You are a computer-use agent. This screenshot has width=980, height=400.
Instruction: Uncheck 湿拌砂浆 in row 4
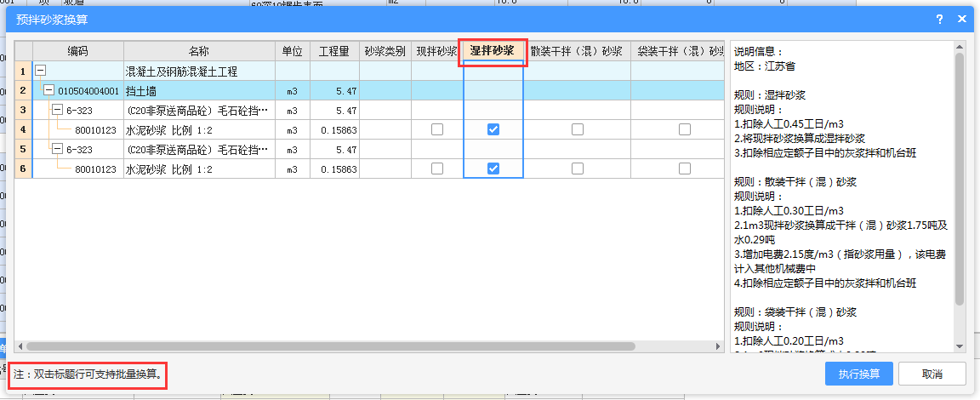pyautogui.click(x=493, y=129)
